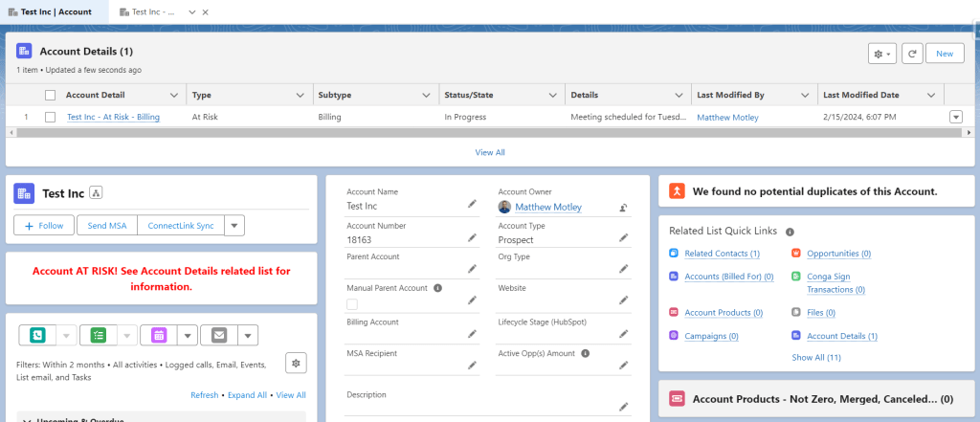Click the Account Details list icon

24,52
